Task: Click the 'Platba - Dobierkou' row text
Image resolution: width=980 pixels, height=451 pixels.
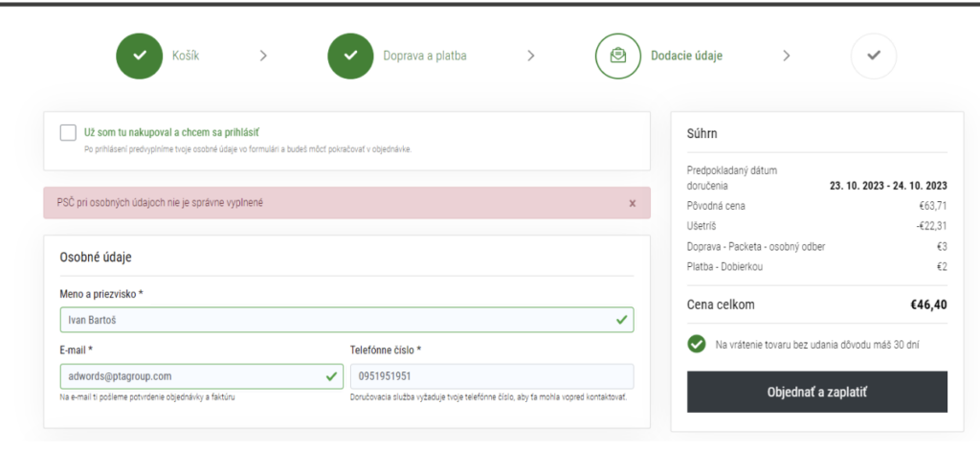Action: click(x=724, y=267)
